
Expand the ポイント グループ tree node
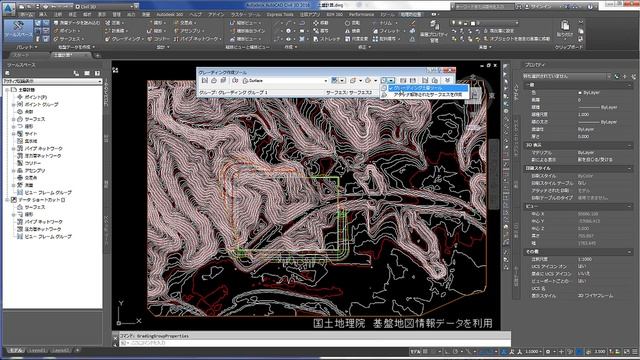(x=13, y=104)
